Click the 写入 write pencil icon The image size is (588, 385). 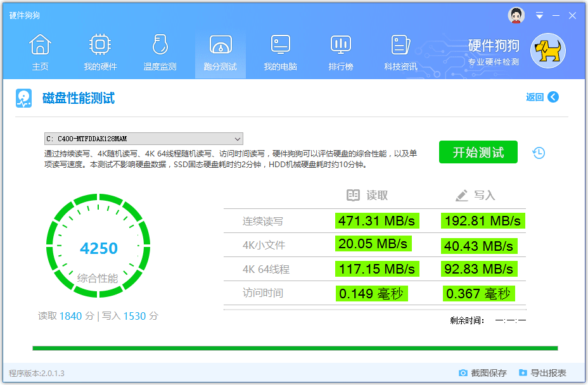[461, 195]
